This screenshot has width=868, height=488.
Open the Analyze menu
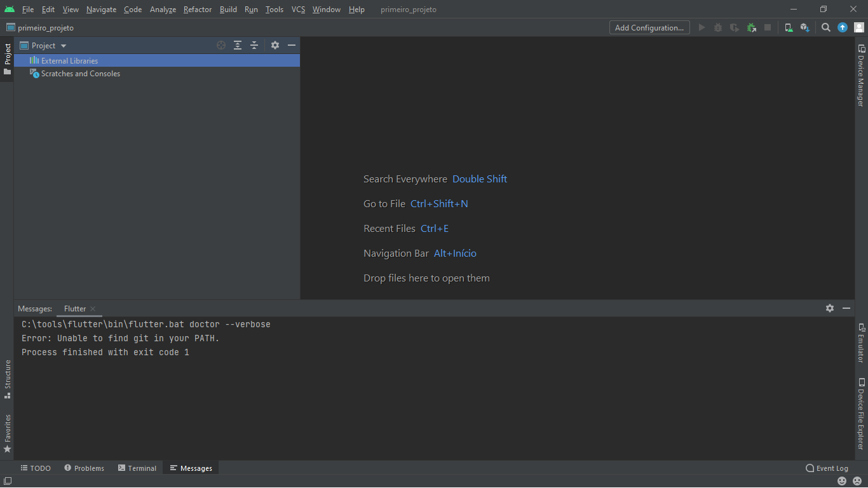click(163, 10)
